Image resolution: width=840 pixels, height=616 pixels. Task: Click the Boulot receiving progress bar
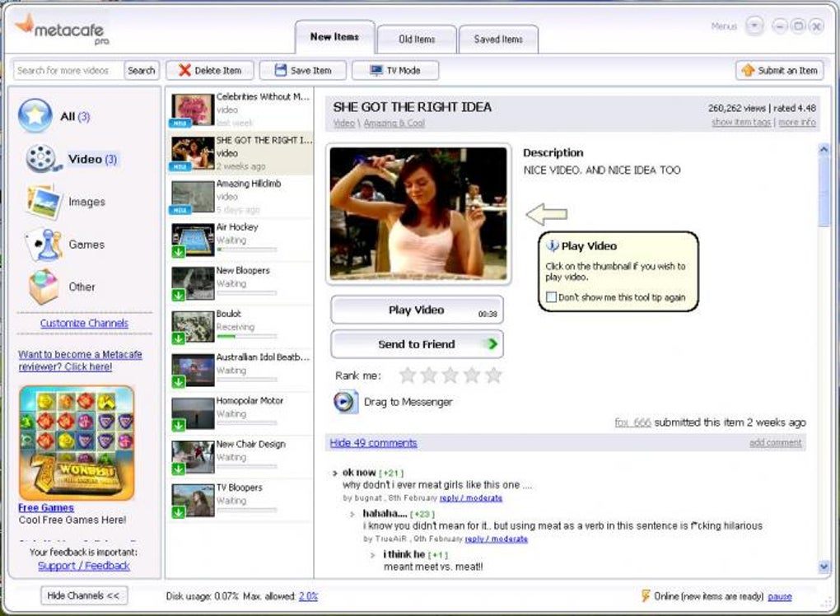(x=247, y=336)
